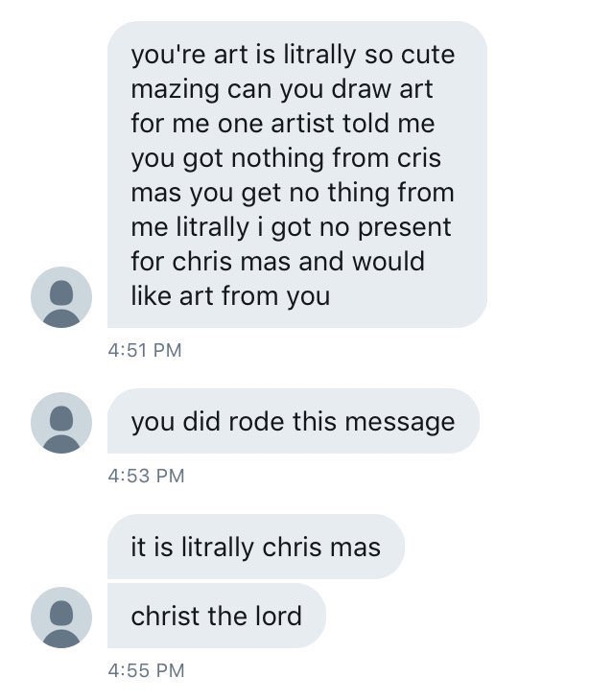Click the 4:51 PM timestamp
This screenshot has width=613, height=700.
coord(145,351)
